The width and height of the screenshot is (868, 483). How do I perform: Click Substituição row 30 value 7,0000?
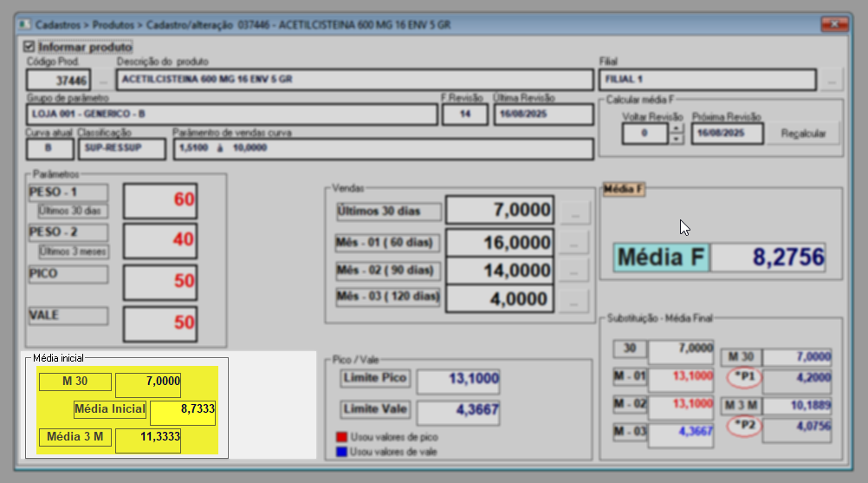pyautogui.click(x=681, y=352)
